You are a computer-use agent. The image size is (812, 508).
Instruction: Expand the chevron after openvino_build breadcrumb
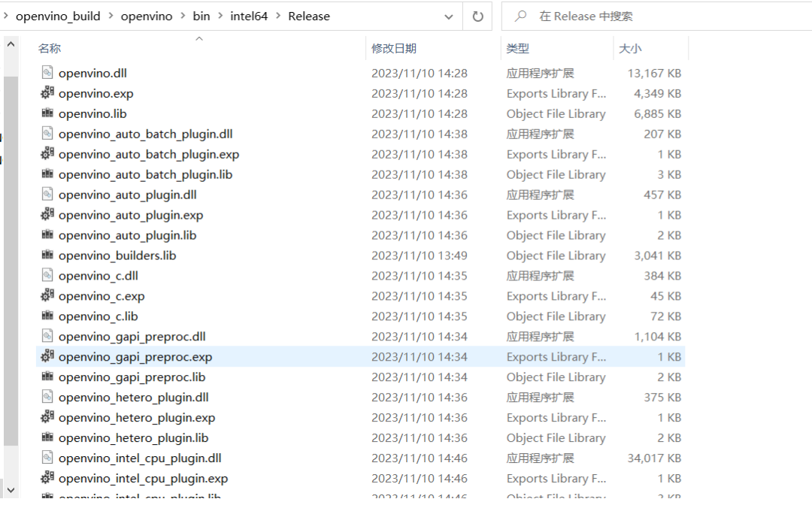point(111,16)
